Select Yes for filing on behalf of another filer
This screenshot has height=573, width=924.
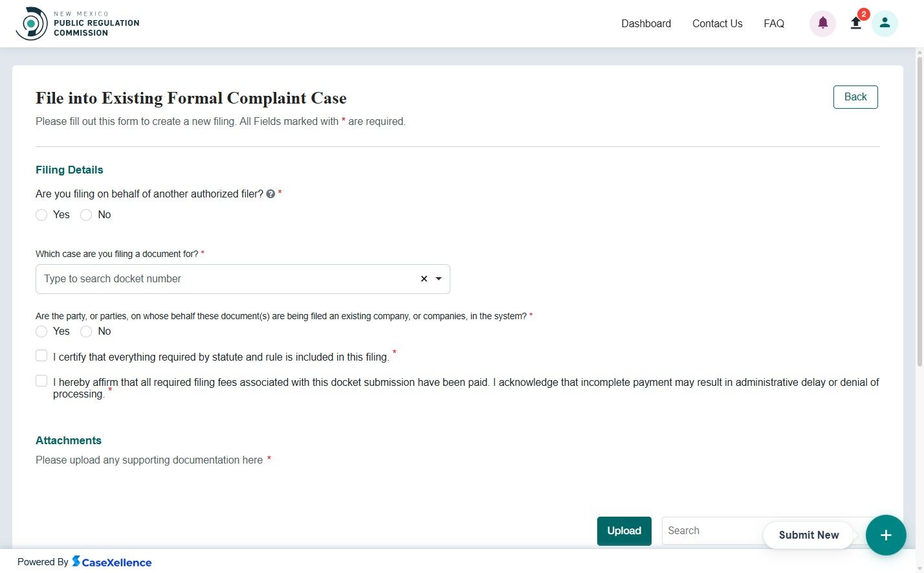click(x=41, y=214)
